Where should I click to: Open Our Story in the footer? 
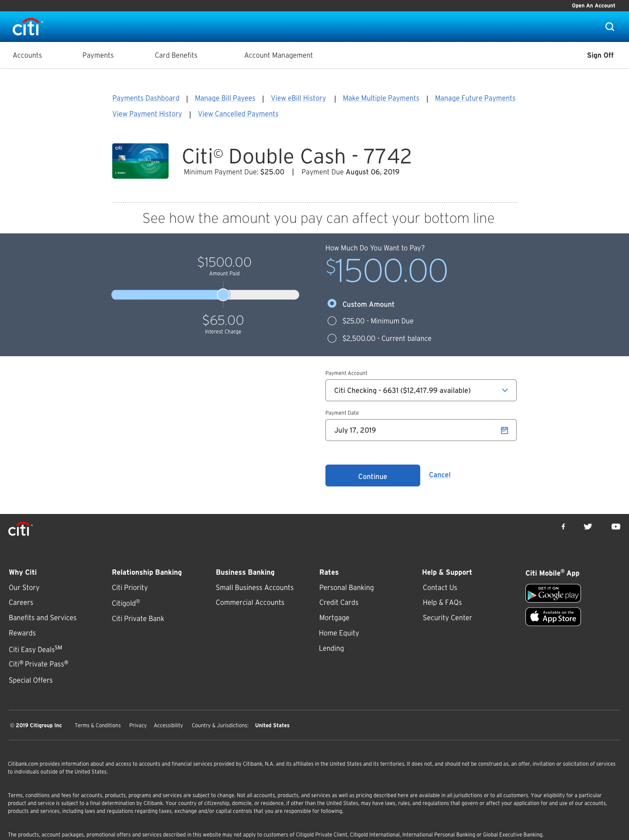click(24, 588)
